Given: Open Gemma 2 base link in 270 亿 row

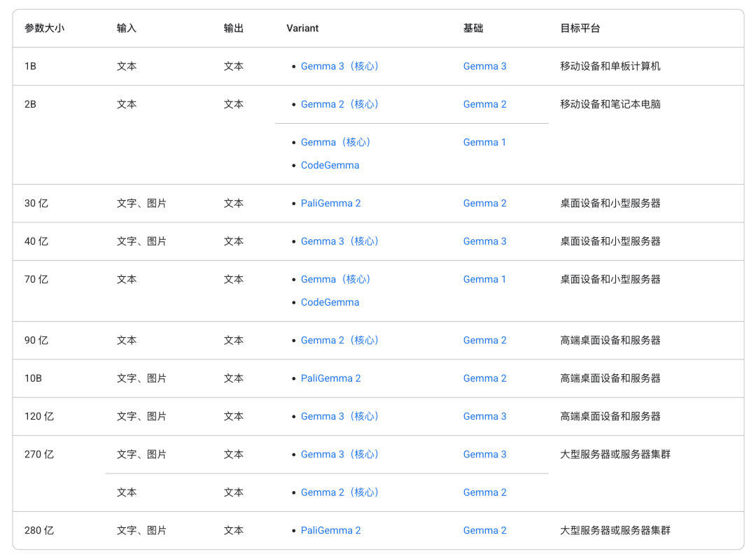Looking at the screenshot, I should pyautogui.click(x=484, y=492).
